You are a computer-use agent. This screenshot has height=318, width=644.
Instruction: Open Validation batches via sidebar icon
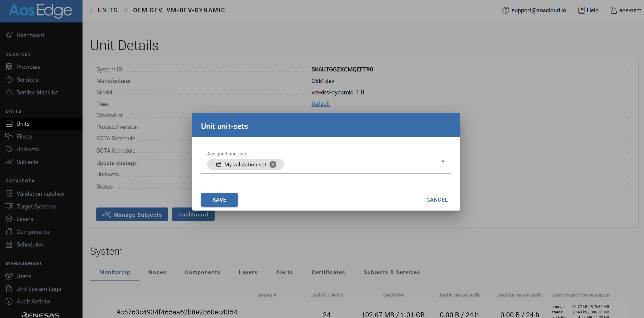9,193
